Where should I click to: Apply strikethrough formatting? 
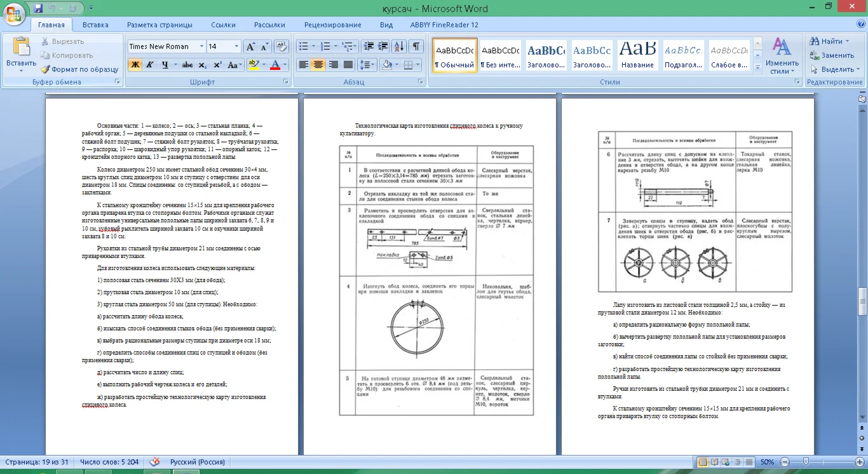(187, 65)
